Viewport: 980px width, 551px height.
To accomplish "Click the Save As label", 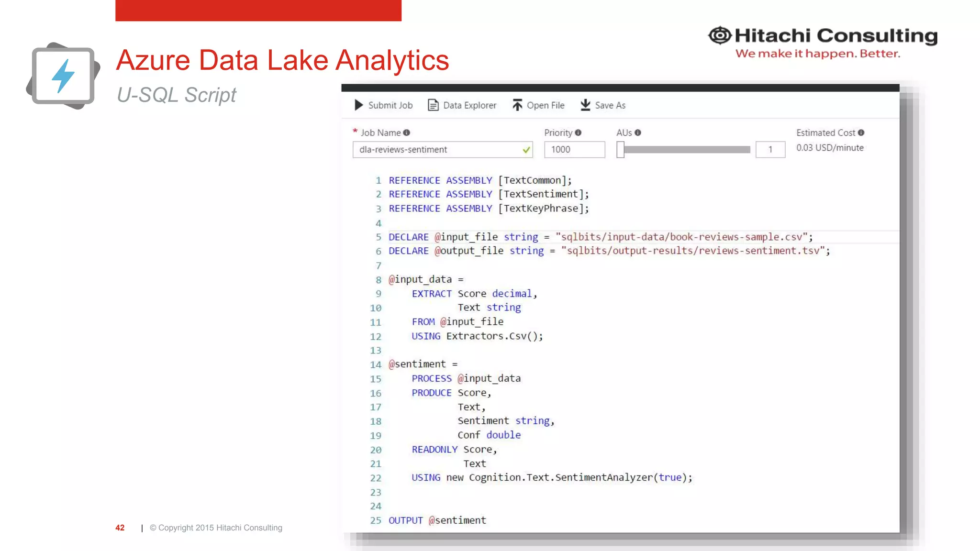I will point(610,105).
